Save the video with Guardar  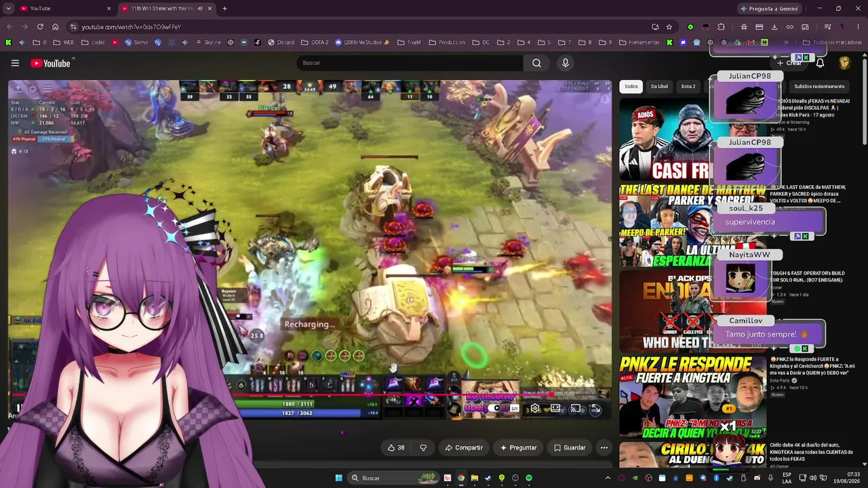pyautogui.click(x=570, y=447)
